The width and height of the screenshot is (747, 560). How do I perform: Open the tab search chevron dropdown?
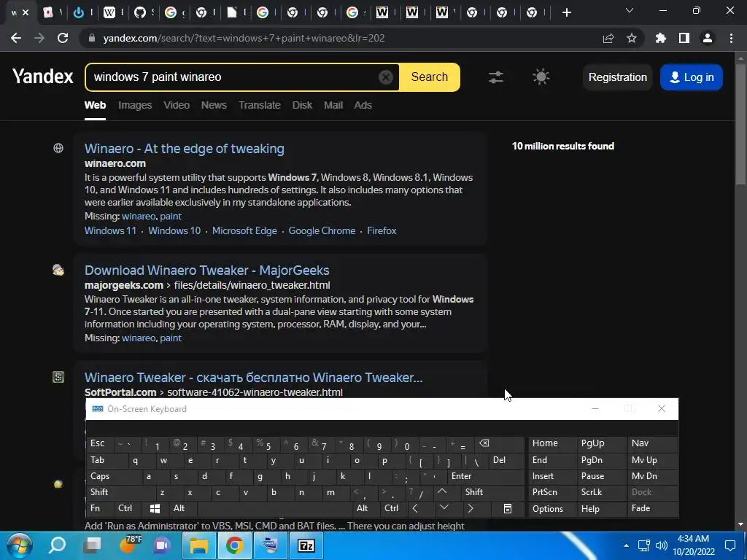pos(630,10)
